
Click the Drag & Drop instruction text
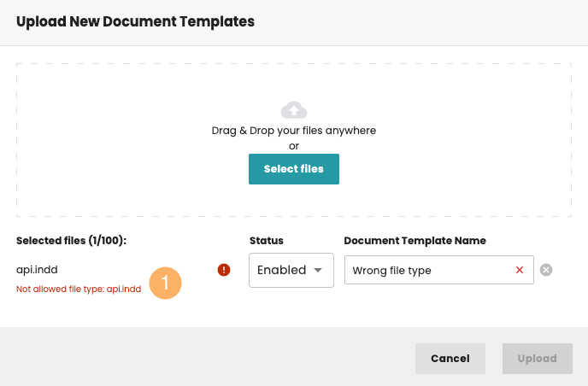click(x=294, y=131)
